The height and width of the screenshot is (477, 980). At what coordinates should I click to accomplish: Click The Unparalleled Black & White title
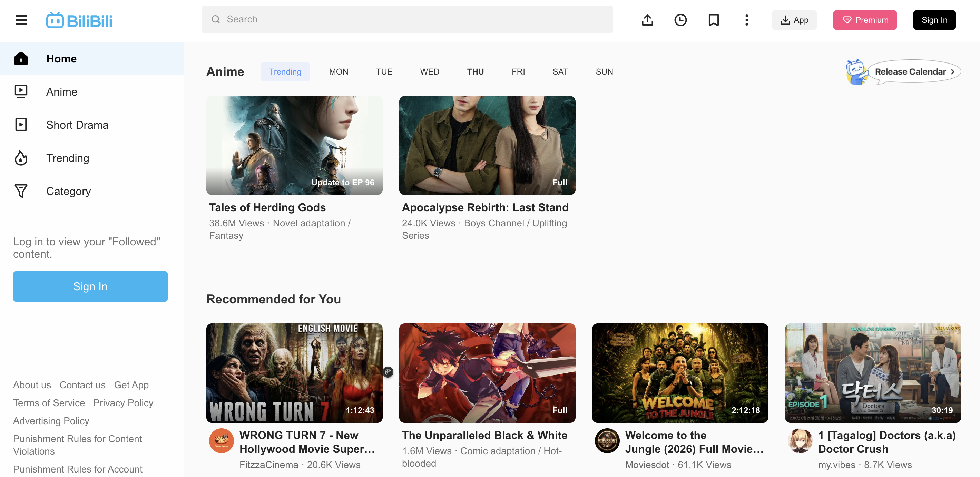coord(485,435)
